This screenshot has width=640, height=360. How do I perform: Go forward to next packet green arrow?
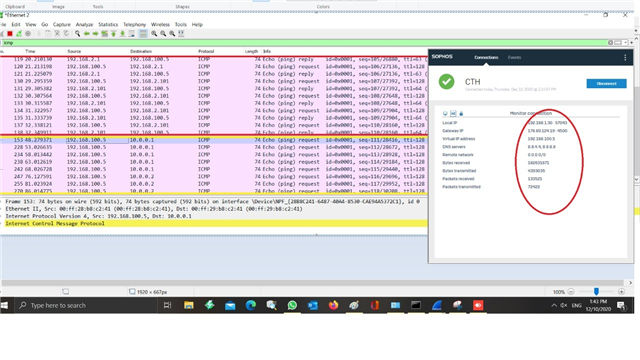click(x=96, y=34)
